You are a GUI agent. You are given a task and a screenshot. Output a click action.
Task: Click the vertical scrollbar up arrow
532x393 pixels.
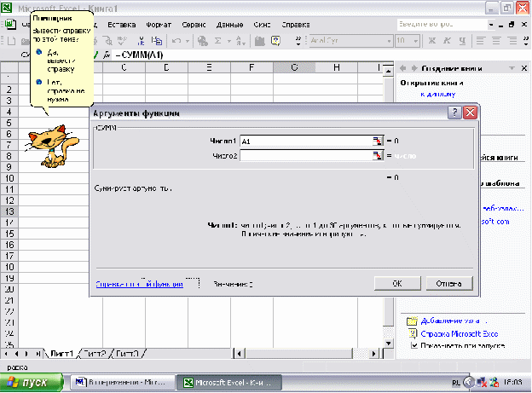click(389, 72)
